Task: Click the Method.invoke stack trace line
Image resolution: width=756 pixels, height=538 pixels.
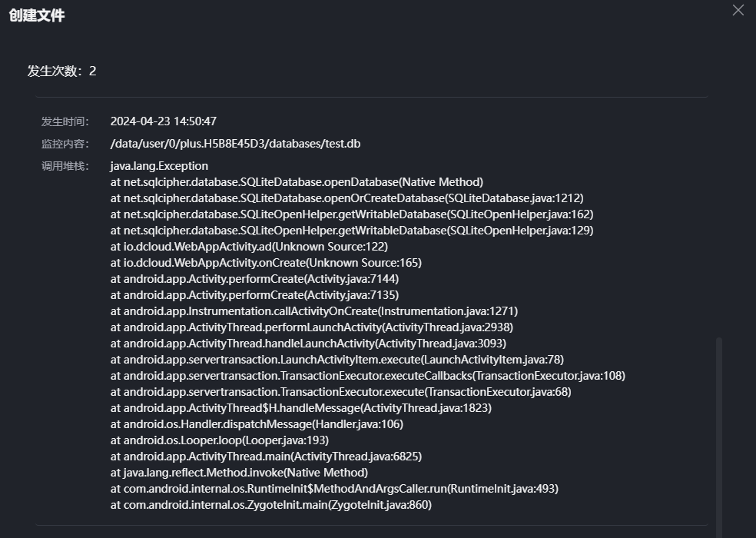Action: coord(239,473)
